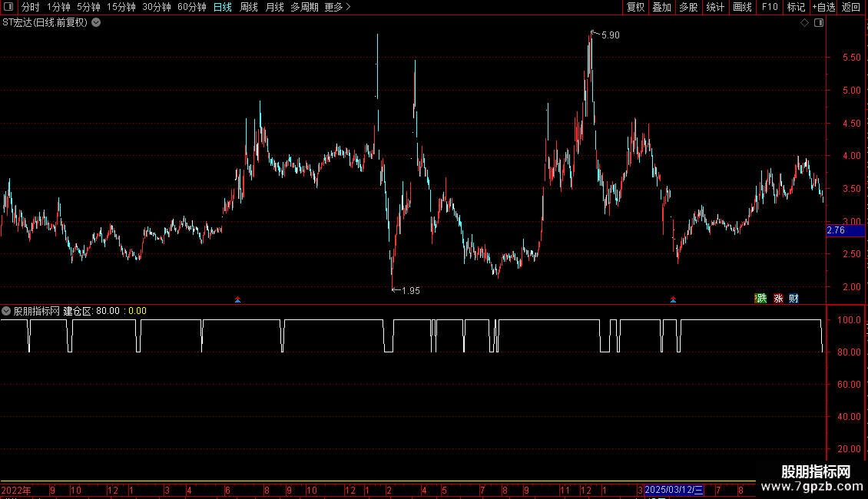Switch to the 分时 intraday view
The width and height of the screenshot is (868, 499).
[x=31, y=7]
